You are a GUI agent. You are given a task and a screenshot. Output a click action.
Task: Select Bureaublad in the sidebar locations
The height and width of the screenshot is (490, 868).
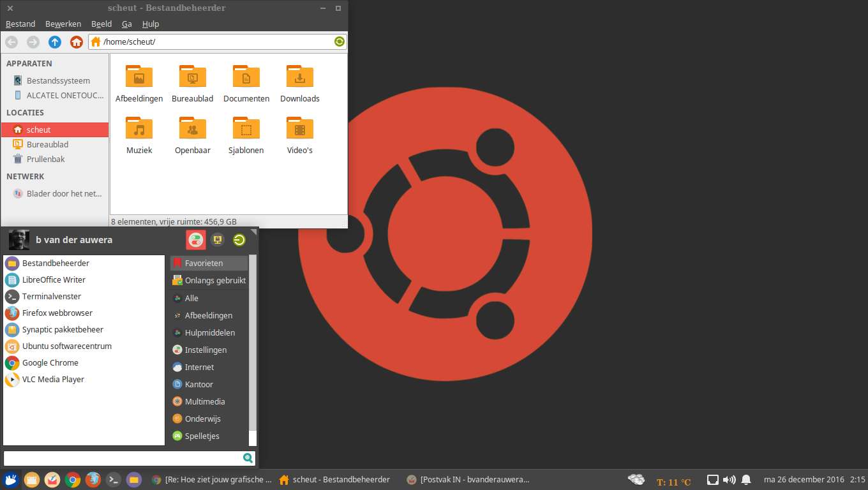click(55, 144)
